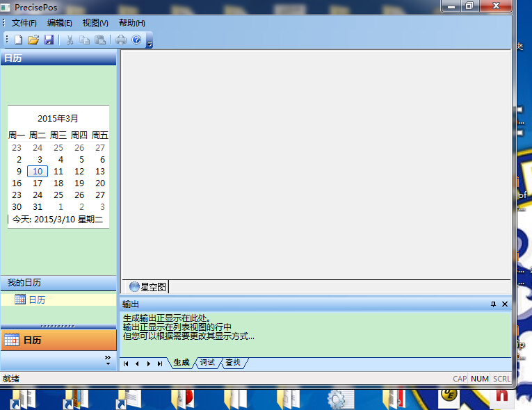This screenshot has width=532, height=410.
Task: Click the Copy toolbar icon
Action: pyautogui.click(x=84, y=40)
